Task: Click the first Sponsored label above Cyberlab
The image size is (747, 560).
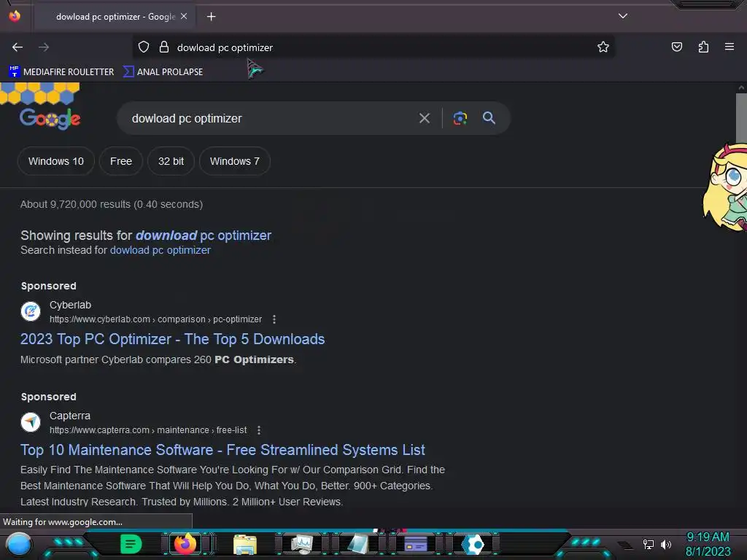Action: pos(49,286)
